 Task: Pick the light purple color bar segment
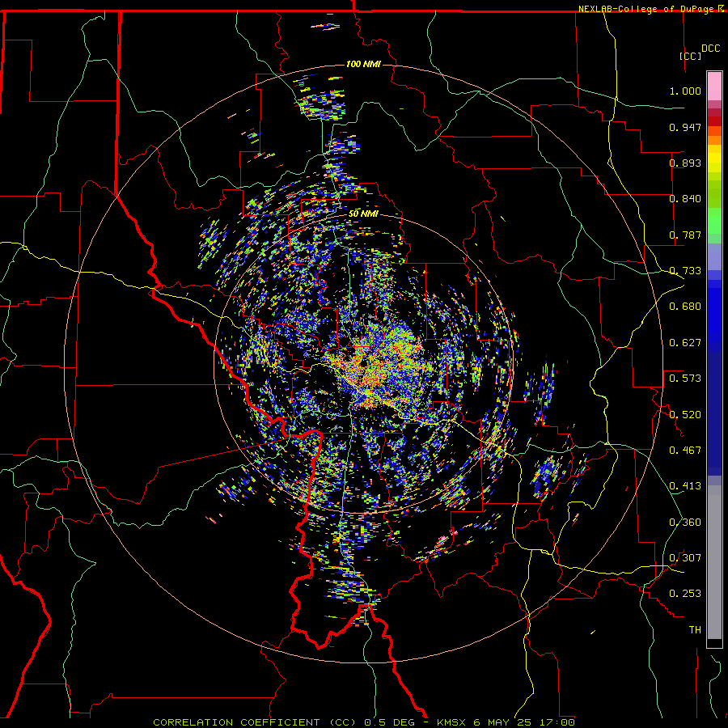click(x=714, y=256)
